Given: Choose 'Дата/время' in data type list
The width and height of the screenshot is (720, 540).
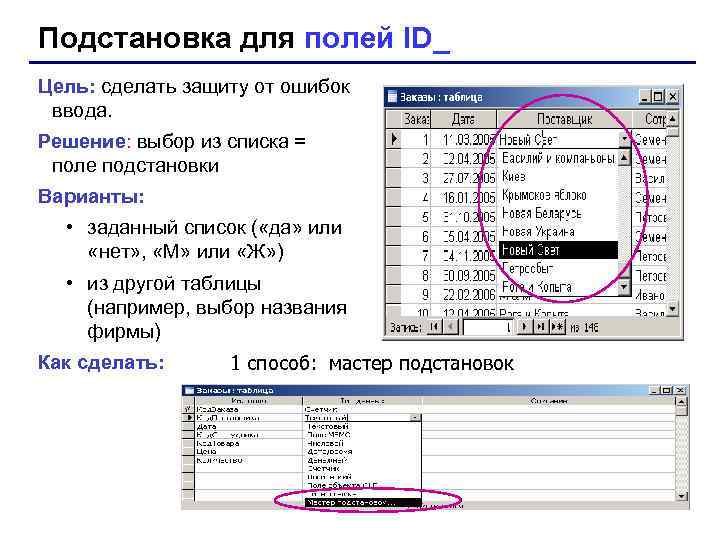Looking at the screenshot, I should coord(330,452).
